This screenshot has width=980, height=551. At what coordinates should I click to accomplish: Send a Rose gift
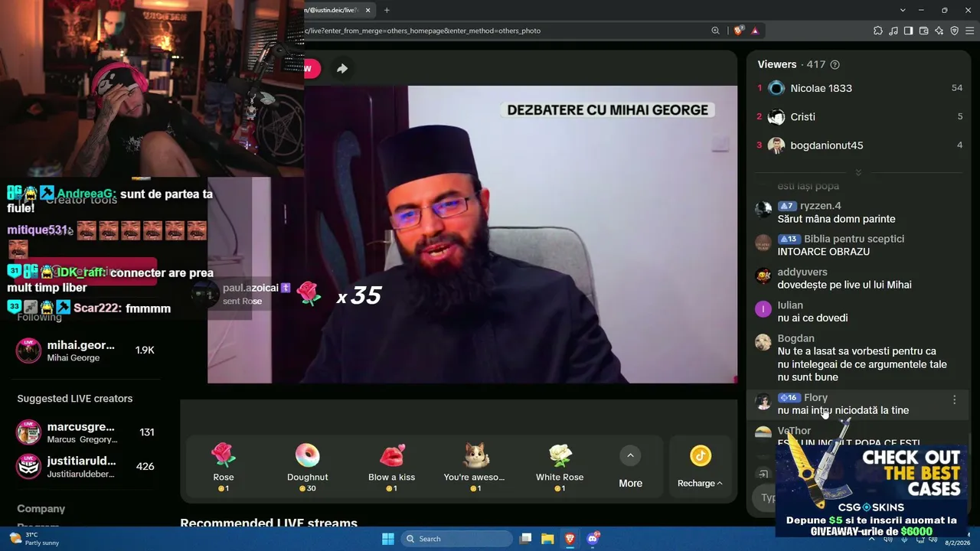tap(223, 466)
